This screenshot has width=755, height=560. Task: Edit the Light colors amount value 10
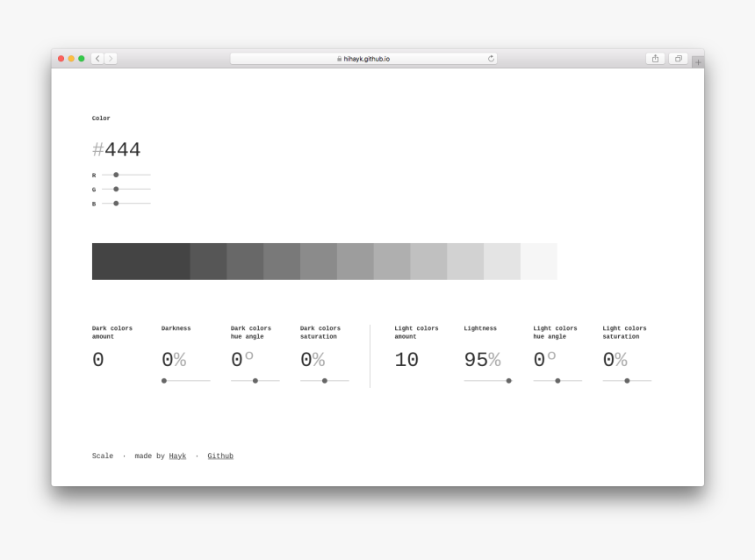(406, 360)
